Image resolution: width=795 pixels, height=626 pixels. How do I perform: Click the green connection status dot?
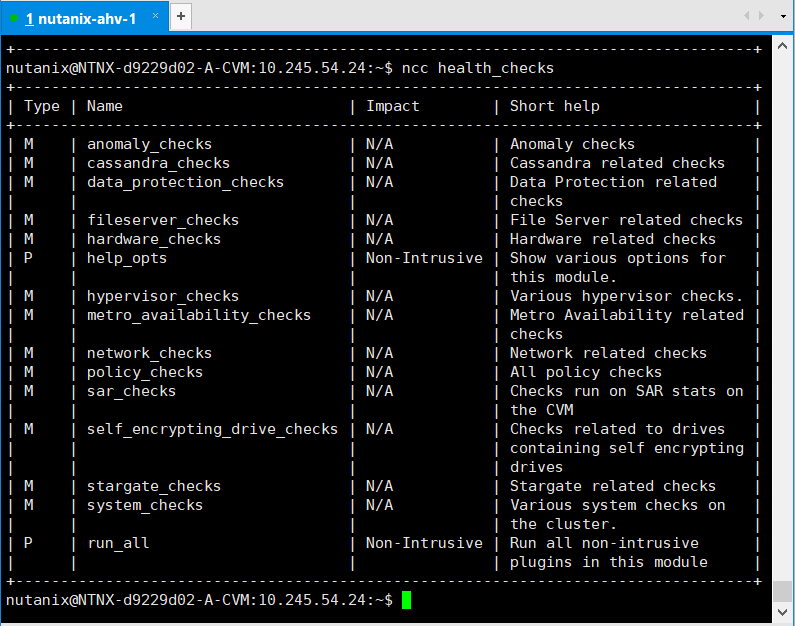pos(14,19)
